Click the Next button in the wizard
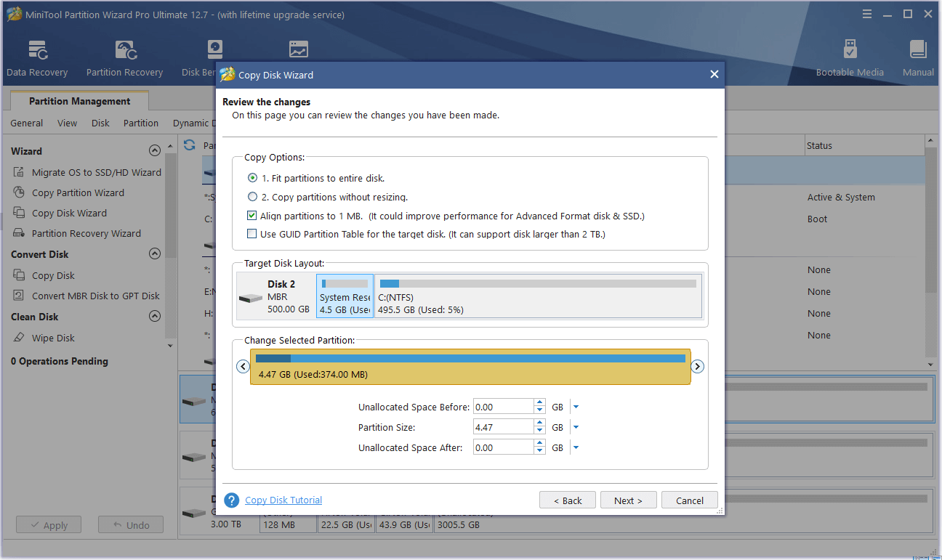This screenshot has width=942, height=560. (x=628, y=500)
